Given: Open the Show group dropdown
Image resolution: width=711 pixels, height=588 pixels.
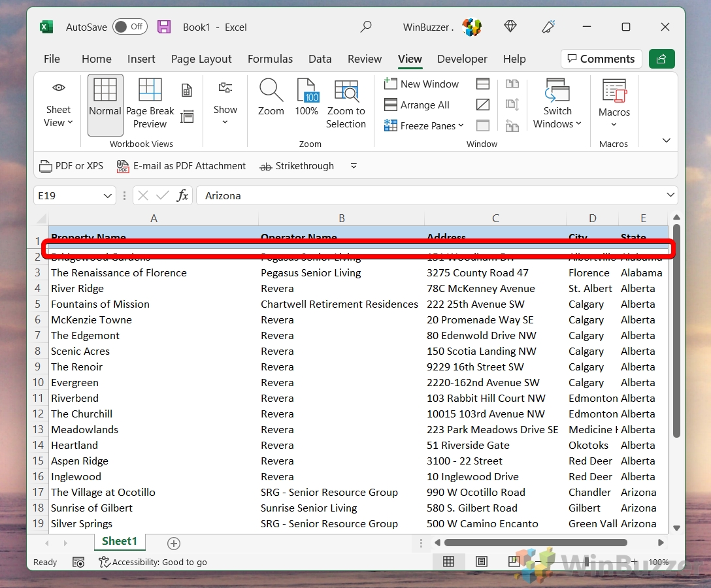Looking at the screenshot, I should [225, 110].
